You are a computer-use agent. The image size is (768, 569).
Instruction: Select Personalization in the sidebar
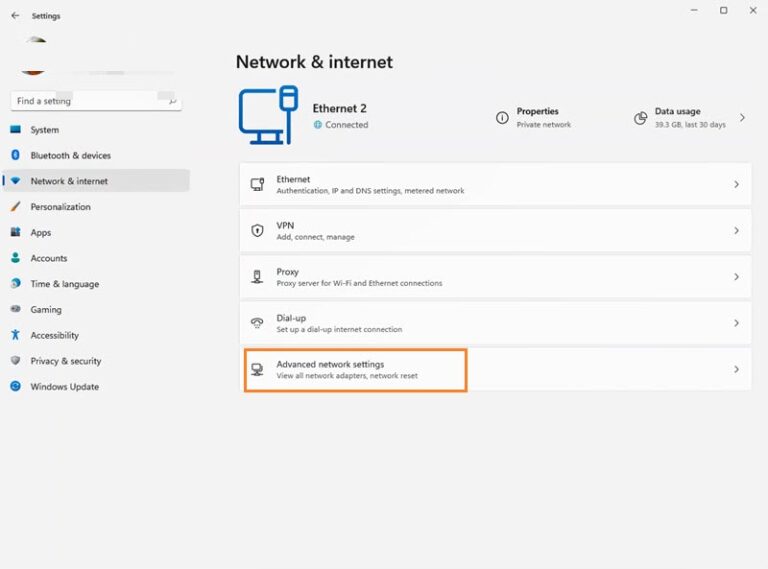point(96,207)
